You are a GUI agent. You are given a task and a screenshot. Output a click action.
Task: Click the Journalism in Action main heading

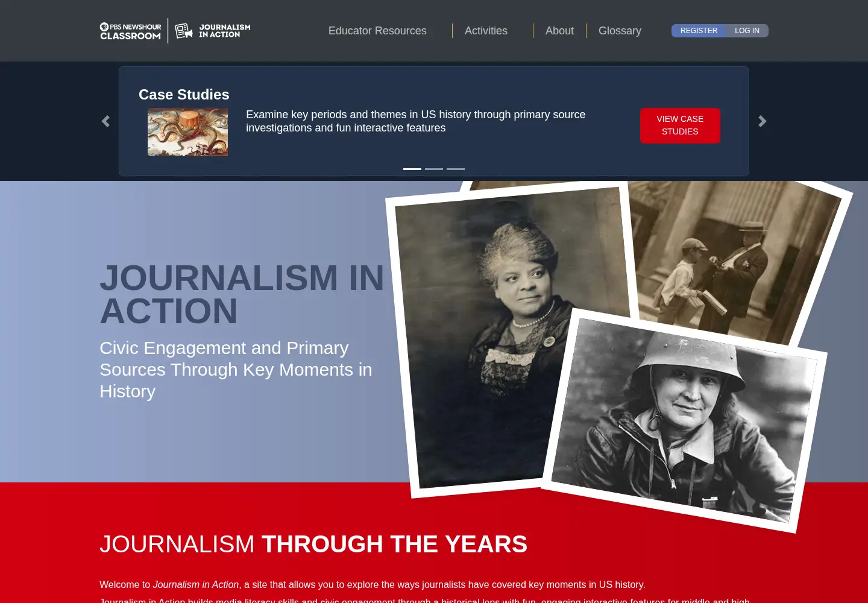[x=242, y=294]
